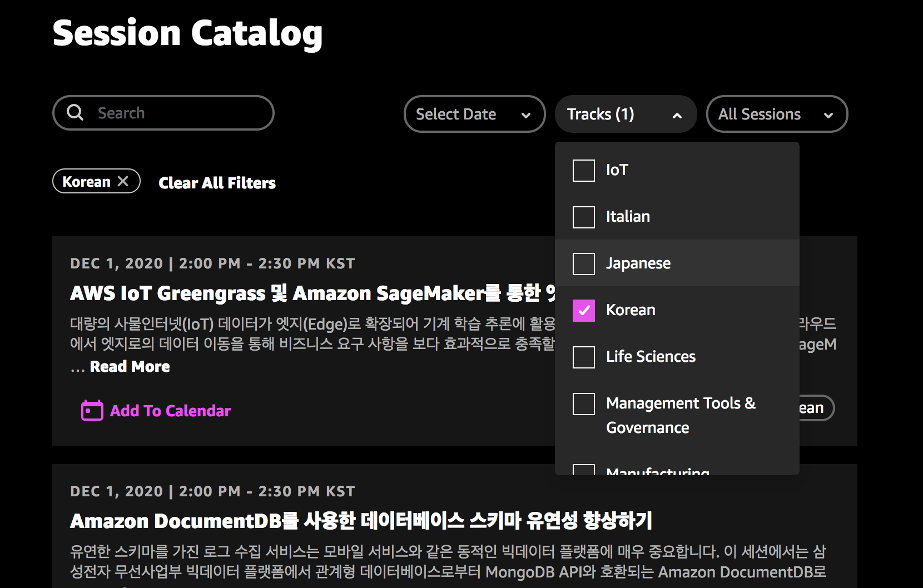Open the Select Date dropdown

point(474,114)
